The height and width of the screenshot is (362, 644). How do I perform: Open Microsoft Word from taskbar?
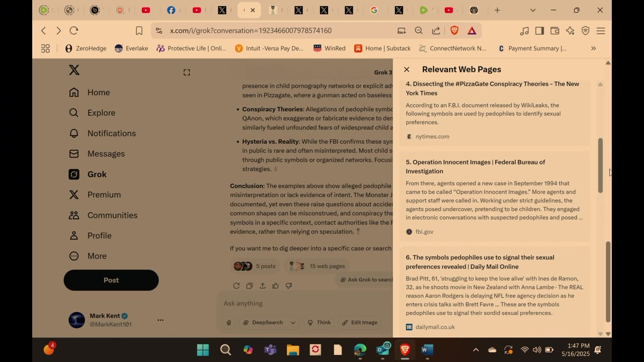click(x=427, y=349)
